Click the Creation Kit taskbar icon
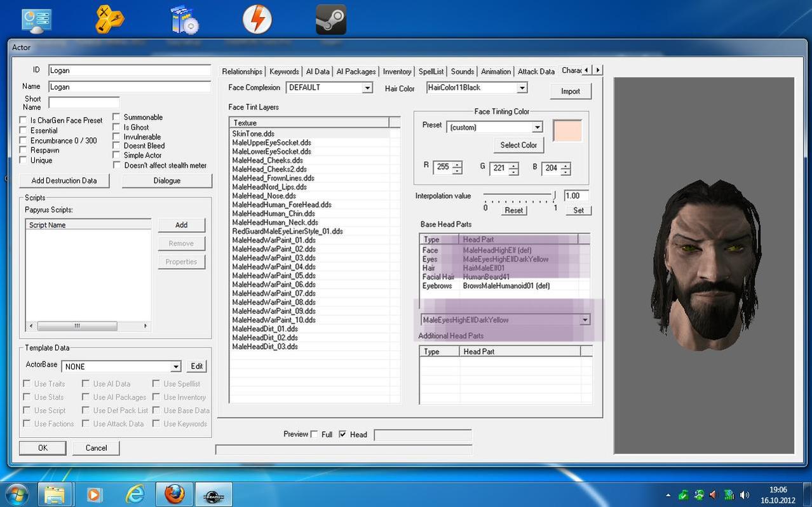This screenshot has width=812, height=507. (x=213, y=494)
